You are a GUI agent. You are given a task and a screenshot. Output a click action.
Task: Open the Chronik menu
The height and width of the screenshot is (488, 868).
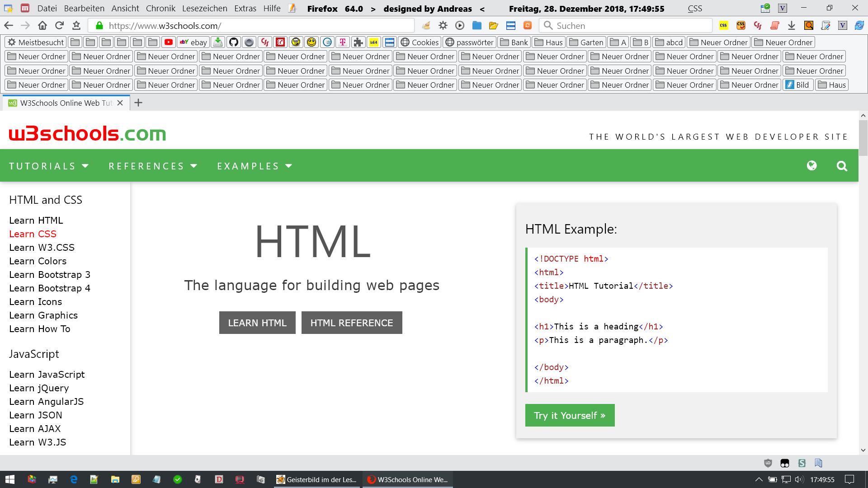160,8
